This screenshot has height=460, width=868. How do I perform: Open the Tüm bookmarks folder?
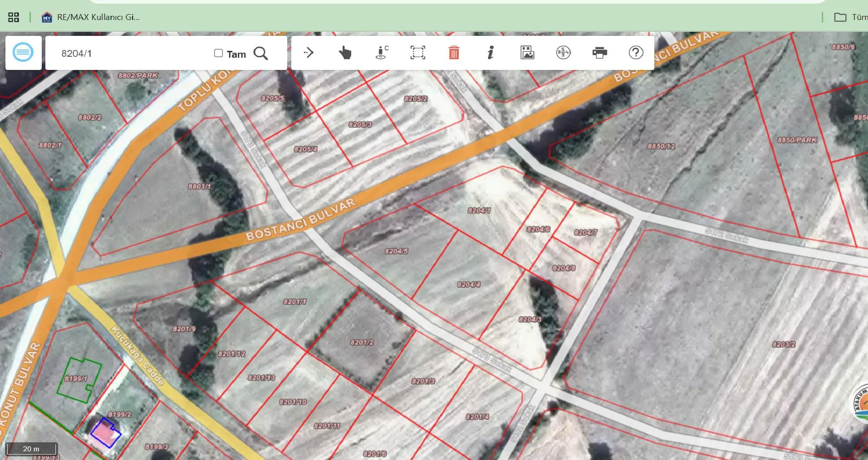tap(851, 17)
